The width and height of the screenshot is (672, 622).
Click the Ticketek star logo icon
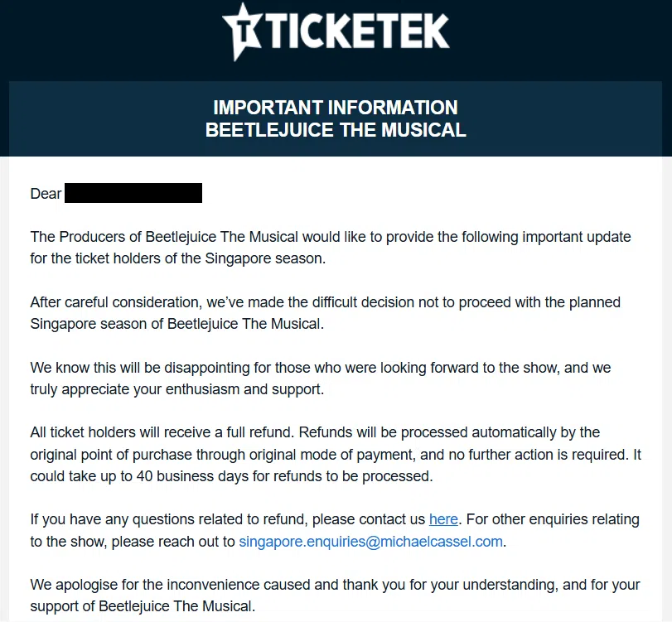tap(242, 32)
